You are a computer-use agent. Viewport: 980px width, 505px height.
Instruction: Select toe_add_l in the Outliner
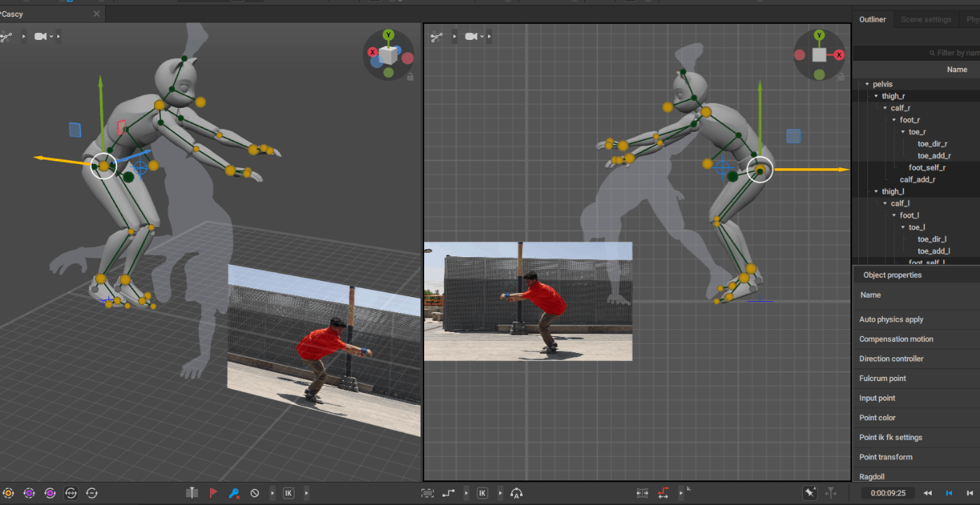click(x=933, y=251)
